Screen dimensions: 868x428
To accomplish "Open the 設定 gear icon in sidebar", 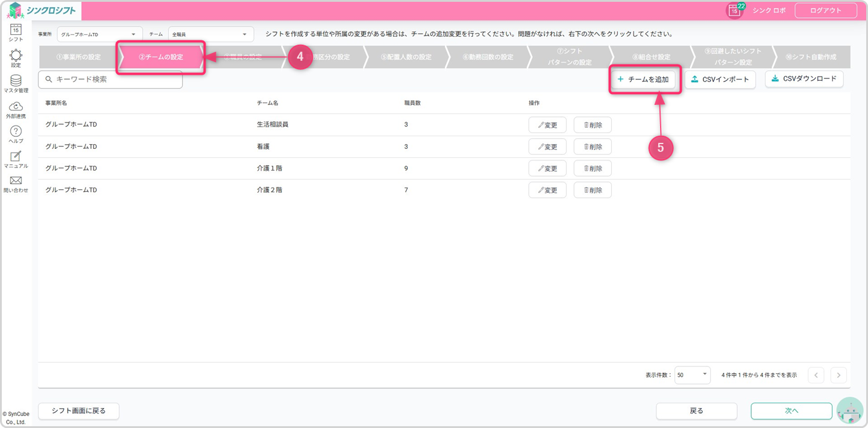I will [16, 56].
